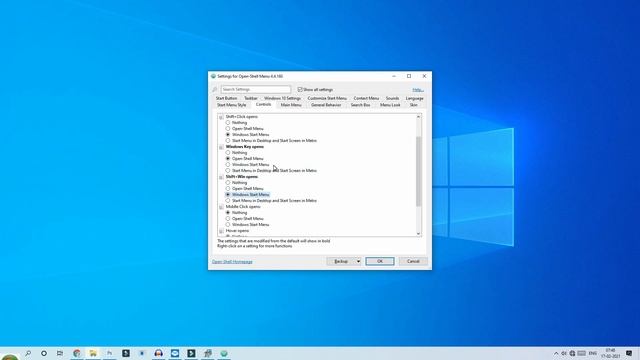The height and width of the screenshot is (360, 640).
Task: Open Task View on the taskbar
Action: pyautogui.click(x=60, y=353)
